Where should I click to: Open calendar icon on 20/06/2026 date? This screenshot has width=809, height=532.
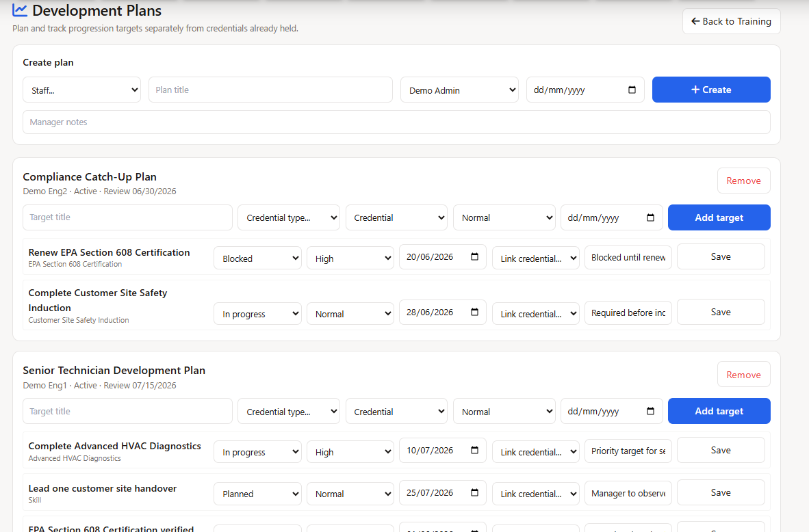[475, 256]
